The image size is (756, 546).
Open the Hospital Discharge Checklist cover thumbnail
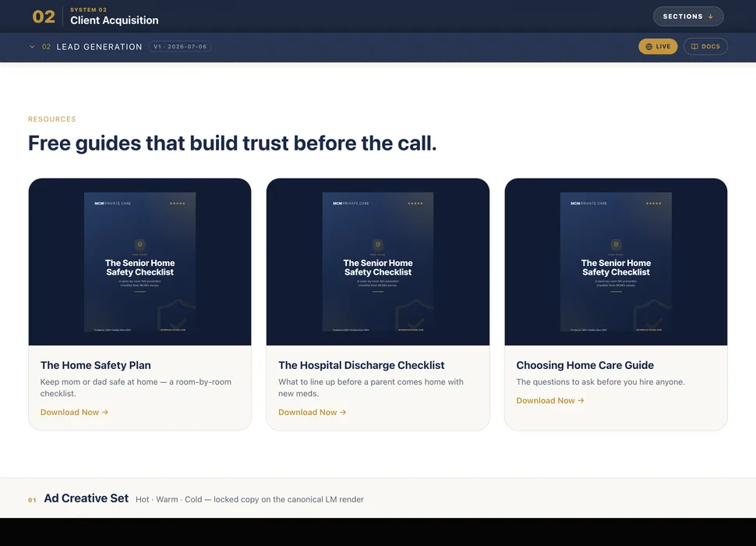point(378,262)
